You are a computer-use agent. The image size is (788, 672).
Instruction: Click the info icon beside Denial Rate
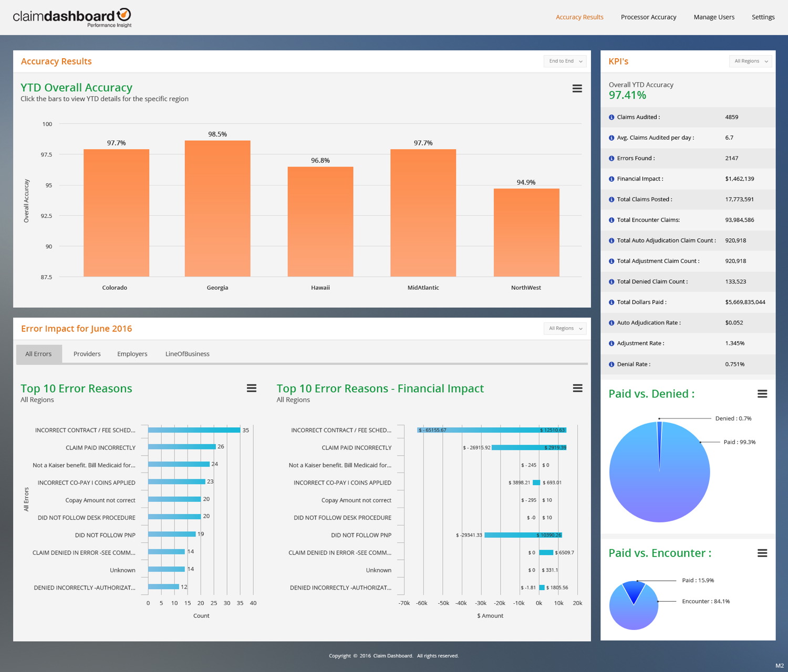coord(611,364)
